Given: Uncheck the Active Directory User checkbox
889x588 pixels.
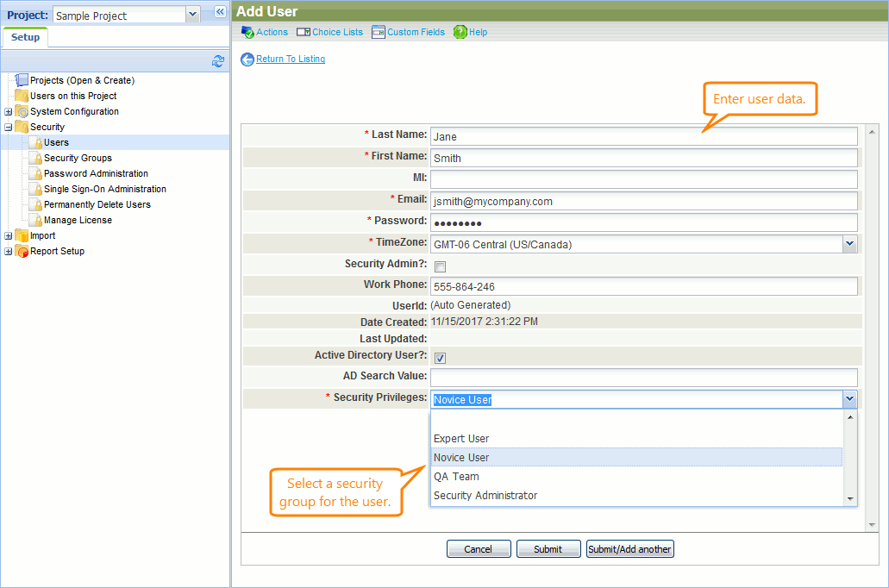Looking at the screenshot, I should pyautogui.click(x=440, y=357).
